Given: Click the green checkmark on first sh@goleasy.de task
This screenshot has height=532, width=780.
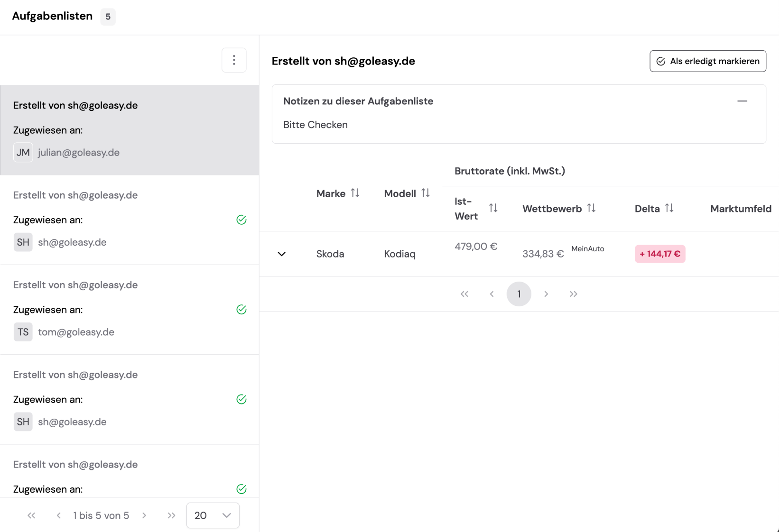Looking at the screenshot, I should pyautogui.click(x=241, y=220).
